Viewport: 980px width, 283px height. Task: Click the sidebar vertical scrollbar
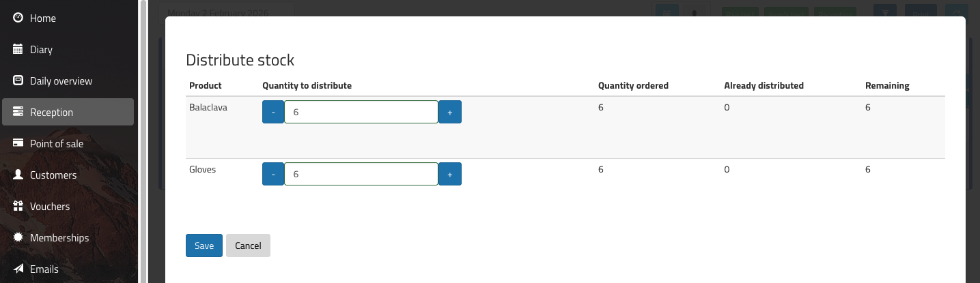(143, 136)
